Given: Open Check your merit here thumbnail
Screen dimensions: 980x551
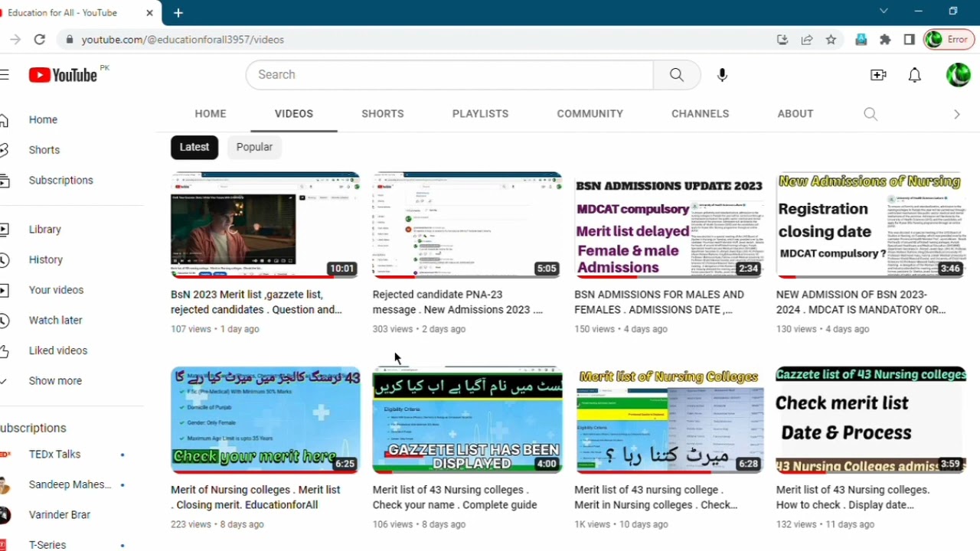Looking at the screenshot, I should (265, 420).
